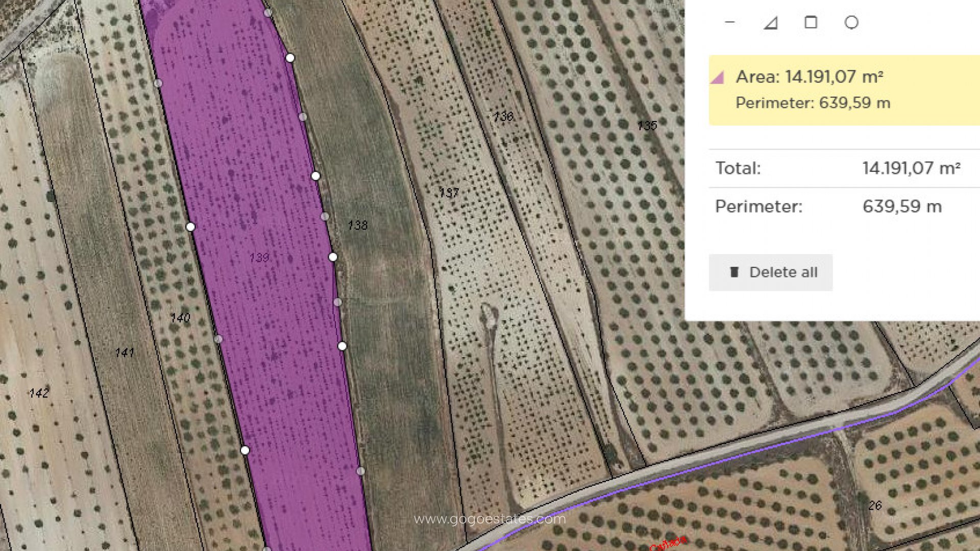Click parcel number 142 on the map

coord(39,393)
